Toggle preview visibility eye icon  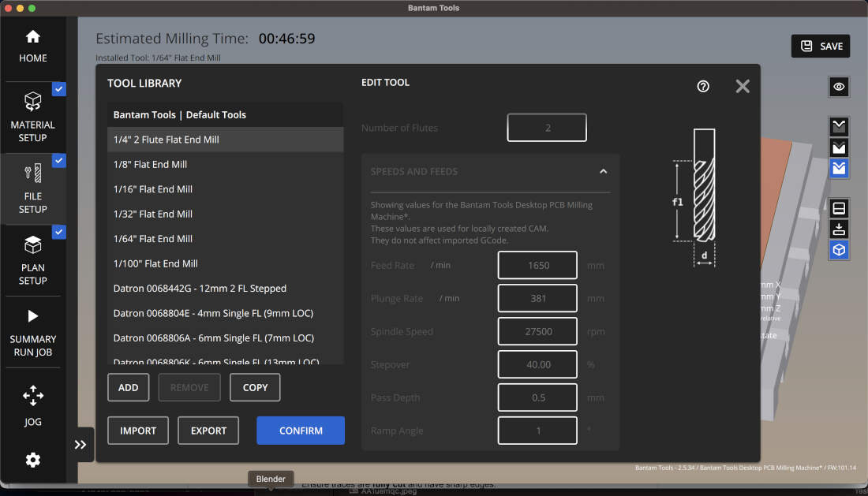pyautogui.click(x=839, y=87)
